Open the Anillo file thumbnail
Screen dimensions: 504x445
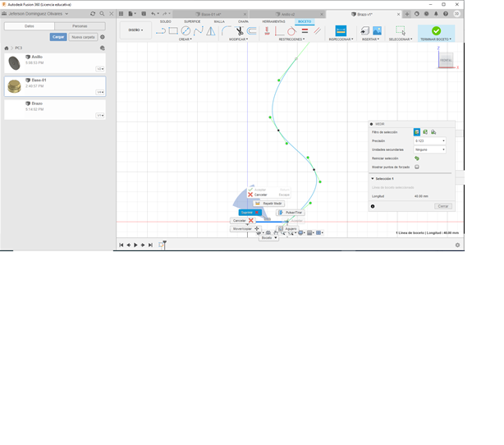[15, 63]
